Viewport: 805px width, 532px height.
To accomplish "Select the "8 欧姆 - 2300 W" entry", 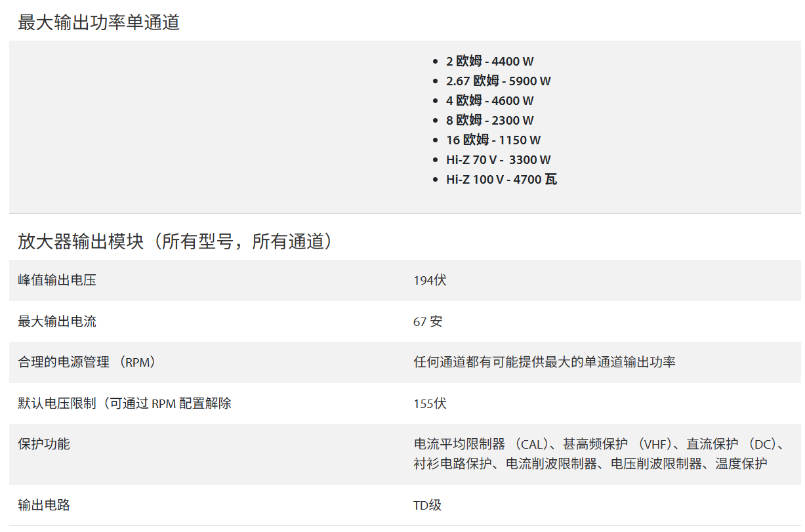I will click(x=489, y=121).
